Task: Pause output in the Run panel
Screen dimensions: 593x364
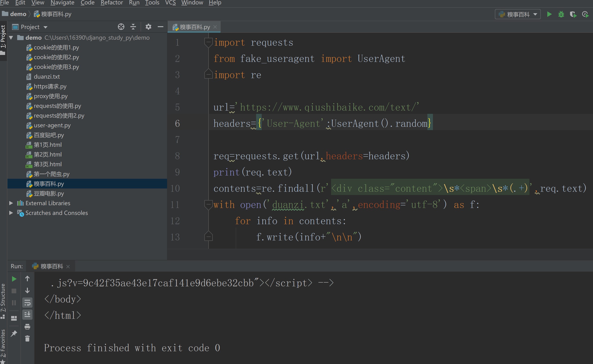Action: tap(14, 303)
